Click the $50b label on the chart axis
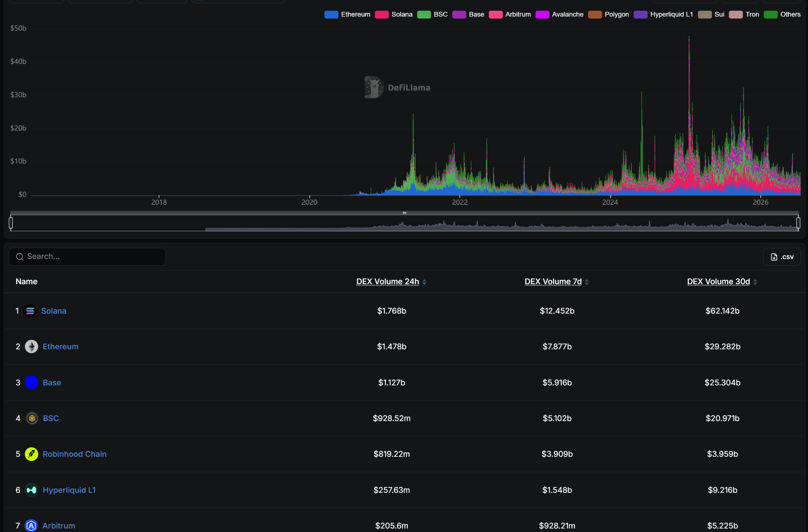This screenshot has width=808, height=532. 18,28
